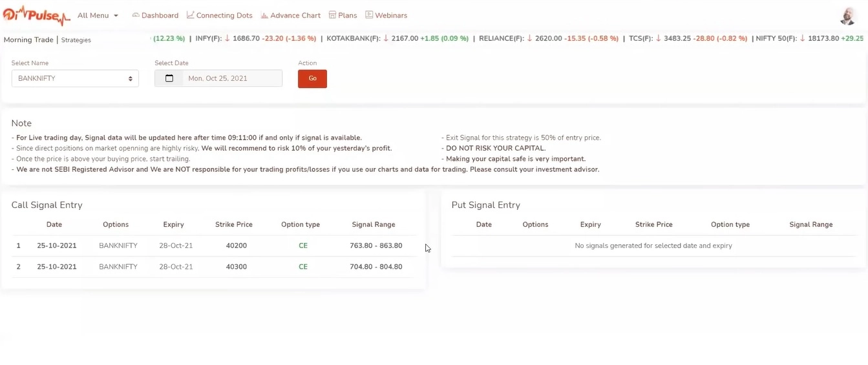868x365 pixels.
Task: Click signal range 704.80 - 804.80
Action: coord(376,267)
